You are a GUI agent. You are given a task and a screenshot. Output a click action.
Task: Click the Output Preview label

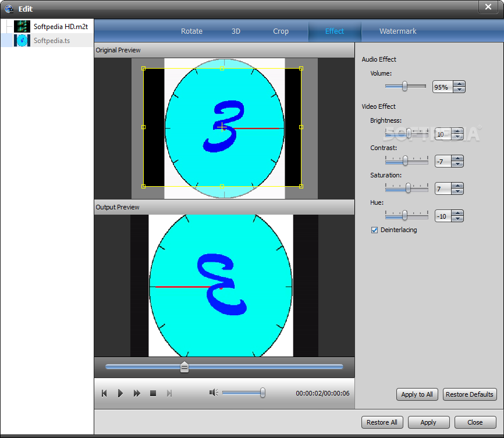pos(118,207)
